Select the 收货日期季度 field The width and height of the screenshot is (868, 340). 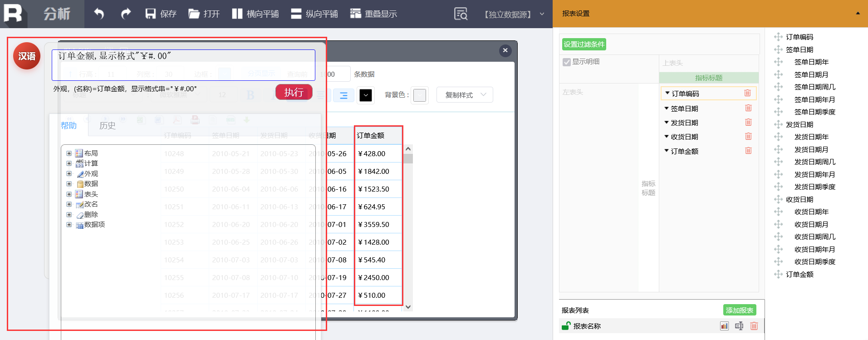[x=815, y=261]
